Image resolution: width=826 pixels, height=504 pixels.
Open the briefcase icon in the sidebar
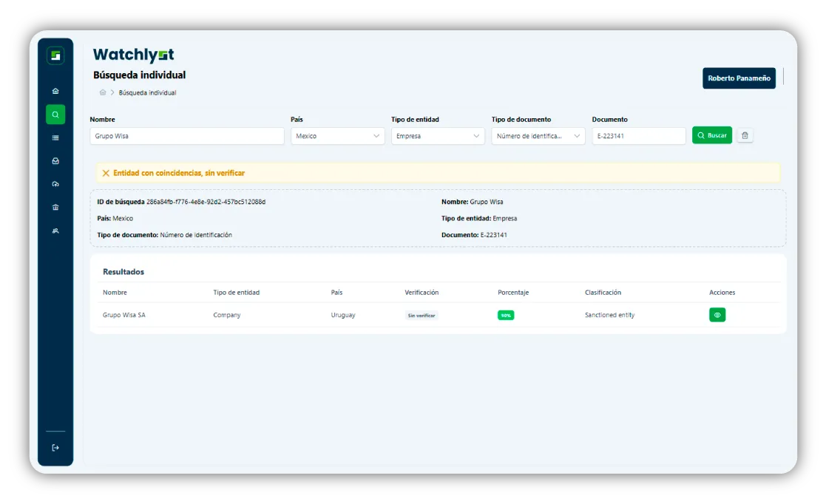[55, 207]
